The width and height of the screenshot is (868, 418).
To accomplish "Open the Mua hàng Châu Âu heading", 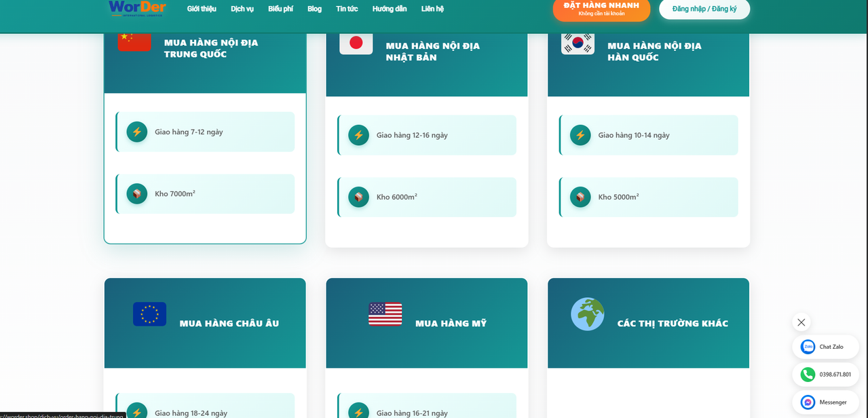I will [x=229, y=324].
